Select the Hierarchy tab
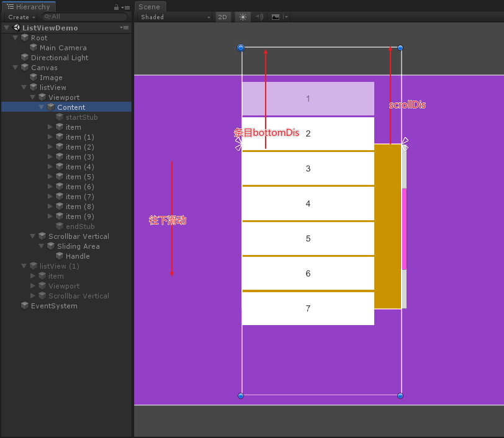Viewport: 504px width, 438px height. tap(29, 7)
